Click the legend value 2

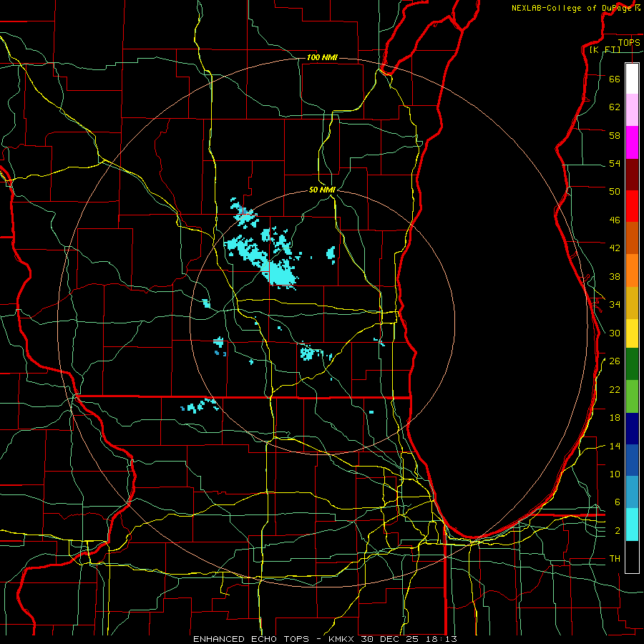(x=617, y=531)
